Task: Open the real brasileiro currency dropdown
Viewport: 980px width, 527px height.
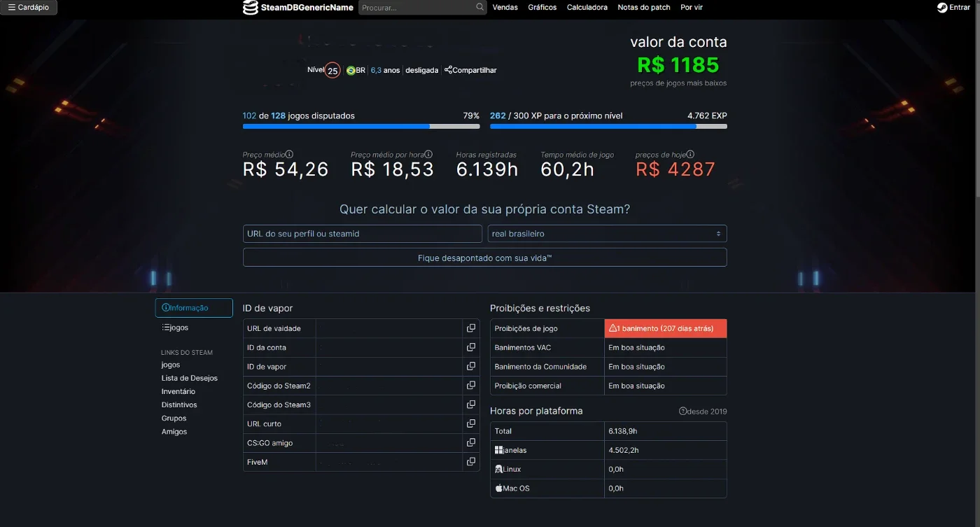Action: 607,234
